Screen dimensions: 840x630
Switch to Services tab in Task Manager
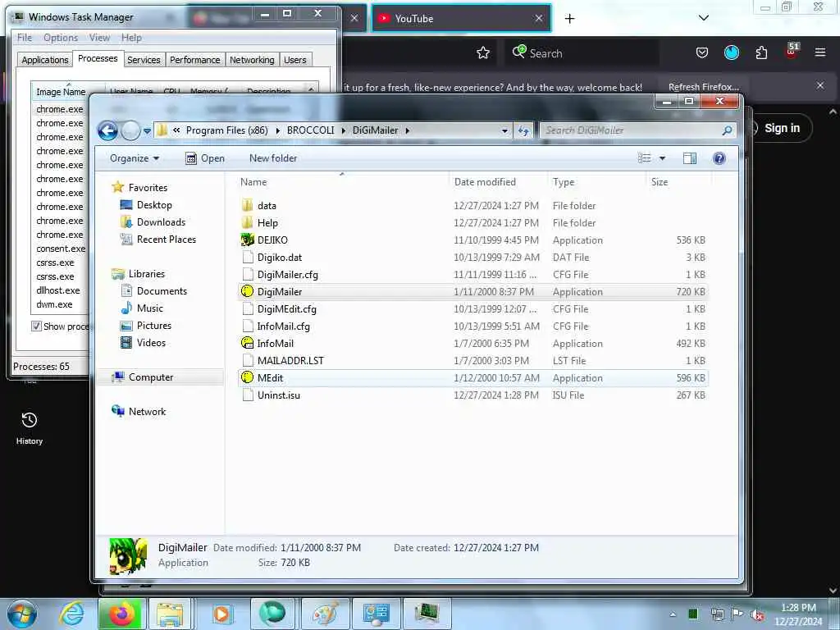coord(144,60)
